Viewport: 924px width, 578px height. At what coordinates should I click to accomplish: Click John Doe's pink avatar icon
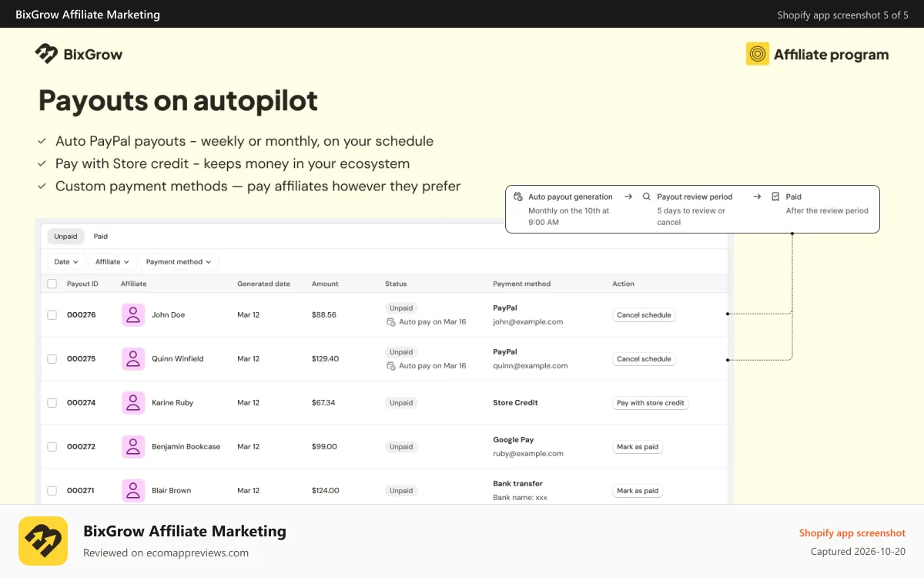133,314
